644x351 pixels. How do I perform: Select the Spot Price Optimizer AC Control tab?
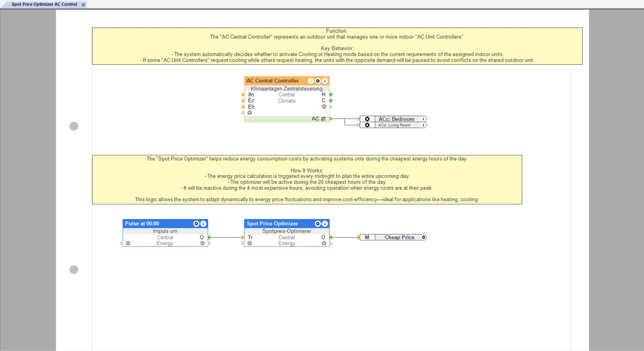(44, 4)
